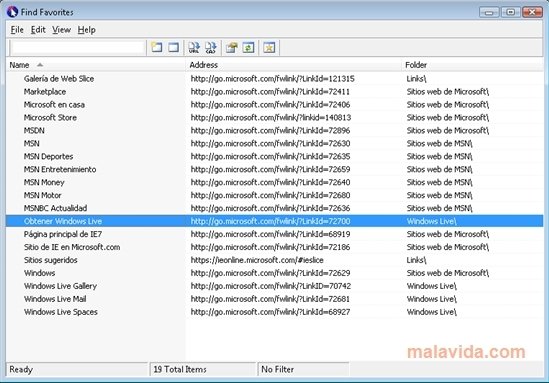Select the MSN Motor favorite

42,195
